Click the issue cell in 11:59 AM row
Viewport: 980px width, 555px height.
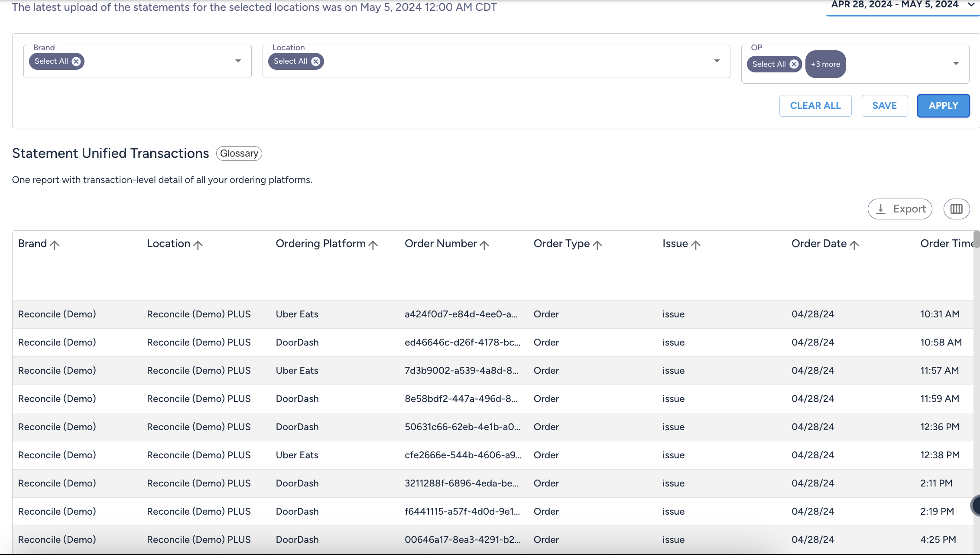(x=673, y=399)
